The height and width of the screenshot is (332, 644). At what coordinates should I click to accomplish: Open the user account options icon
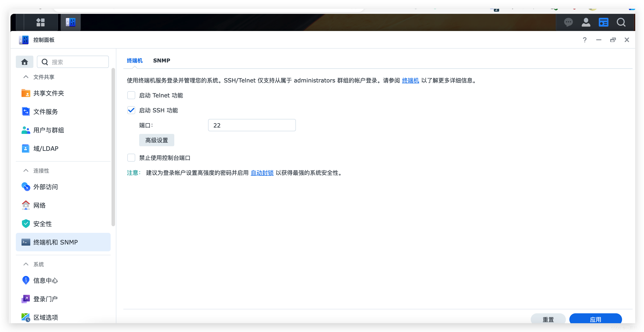coord(586,22)
